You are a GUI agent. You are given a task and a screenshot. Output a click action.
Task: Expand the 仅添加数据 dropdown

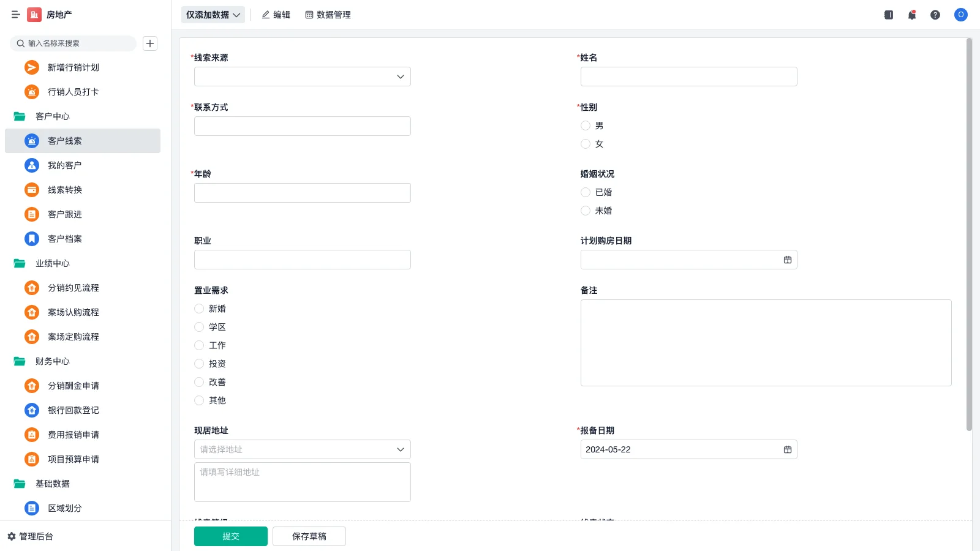tap(213, 15)
